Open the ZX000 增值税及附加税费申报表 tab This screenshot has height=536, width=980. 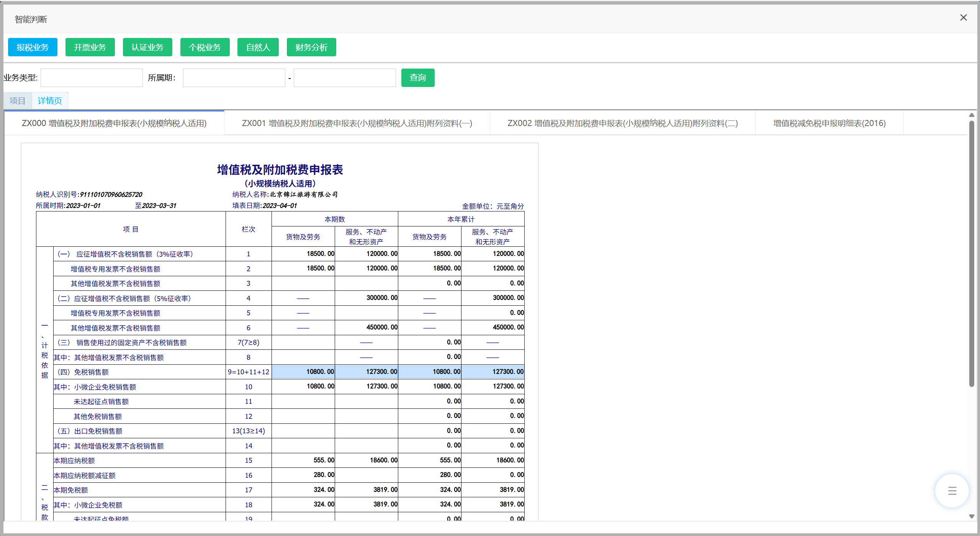tap(114, 123)
